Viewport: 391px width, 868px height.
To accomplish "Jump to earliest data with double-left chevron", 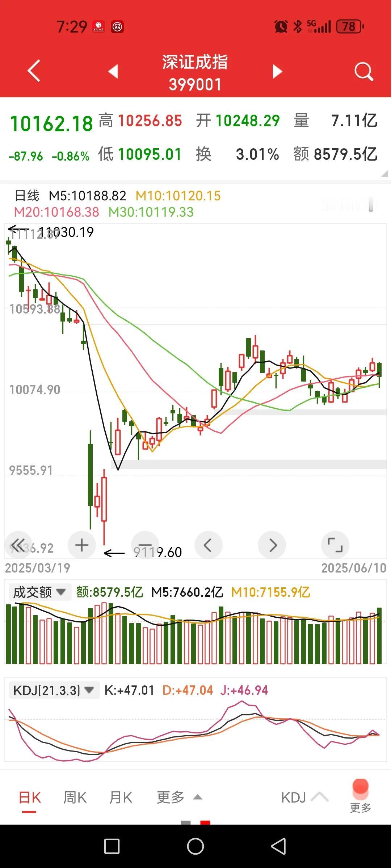I will click(x=18, y=545).
